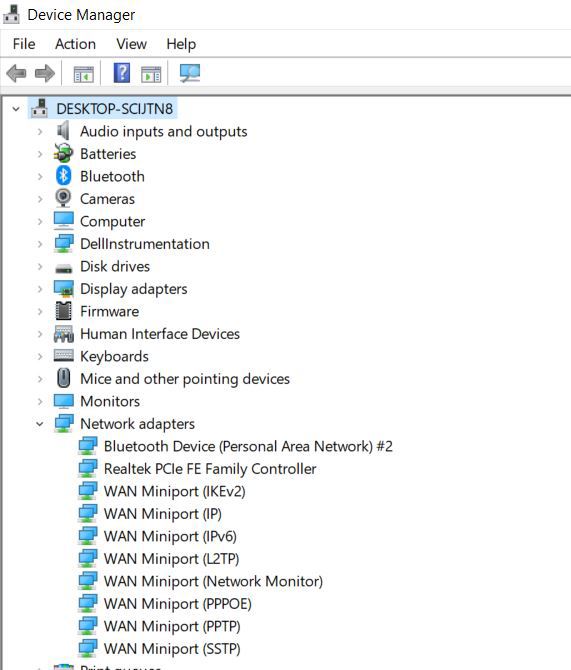
Task: Click the Mice and other pointing devices icon
Action: (64, 379)
